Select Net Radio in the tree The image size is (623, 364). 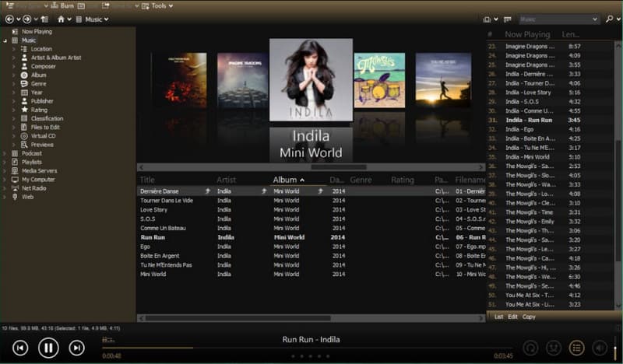tap(33, 188)
